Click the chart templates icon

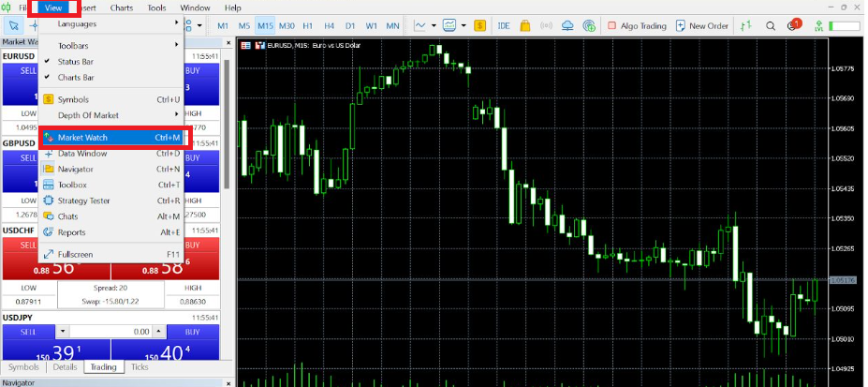point(449,25)
